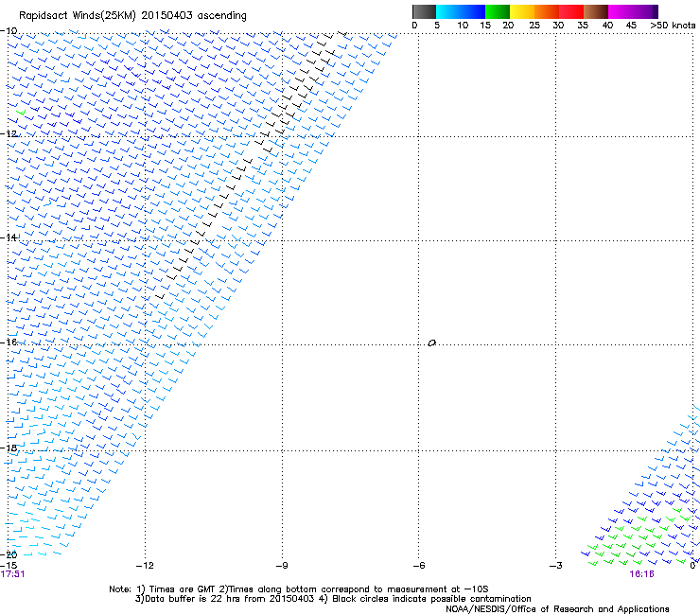Click the black circle contamination marker
The height and width of the screenshot is (615, 700).
point(431,343)
